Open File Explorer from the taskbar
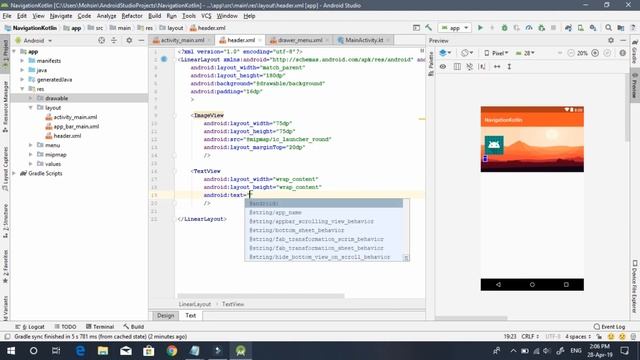This screenshot has width=640, height=360. coord(103,351)
